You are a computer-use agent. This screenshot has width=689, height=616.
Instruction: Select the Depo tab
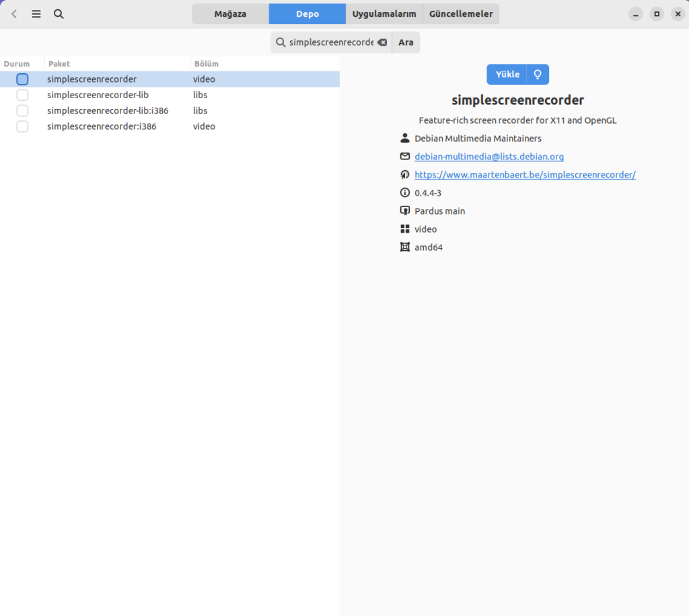tap(307, 14)
